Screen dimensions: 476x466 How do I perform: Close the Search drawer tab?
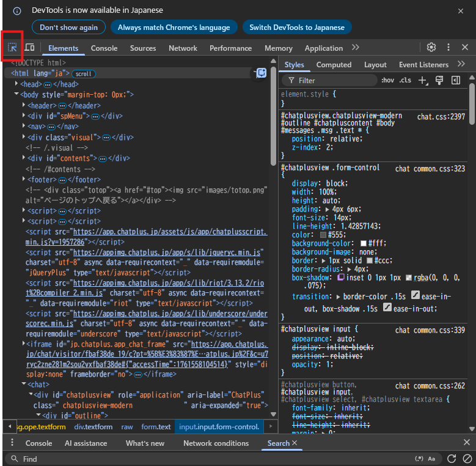tap(295, 443)
